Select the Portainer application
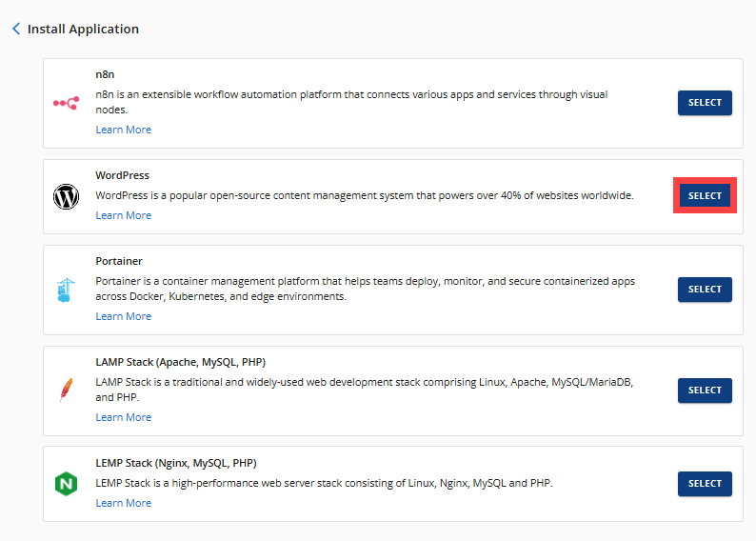 [x=705, y=290]
